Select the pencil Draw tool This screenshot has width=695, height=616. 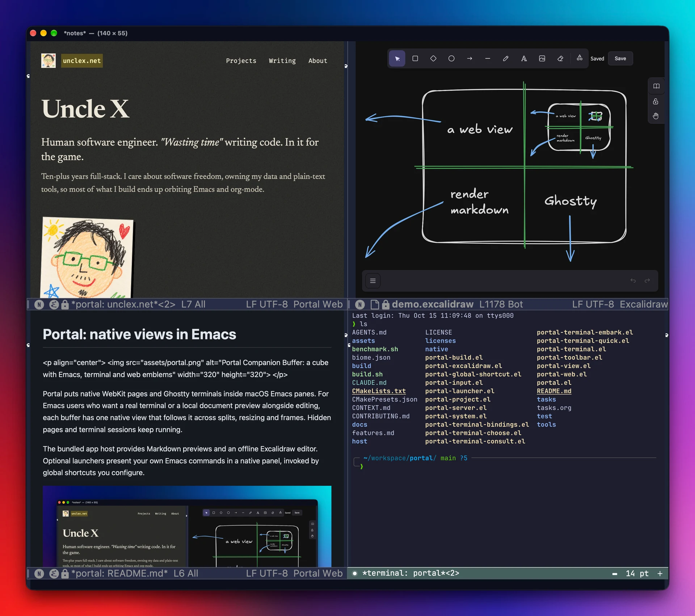pos(506,59)
